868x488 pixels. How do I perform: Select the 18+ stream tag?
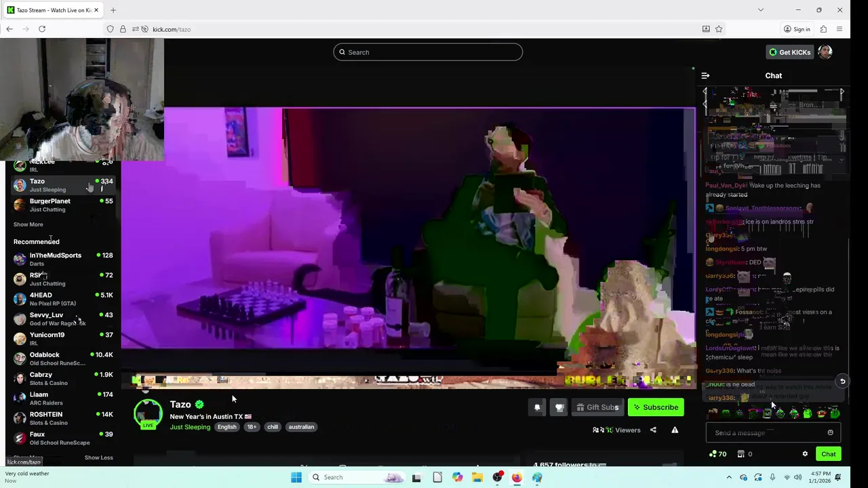(252, 427)
